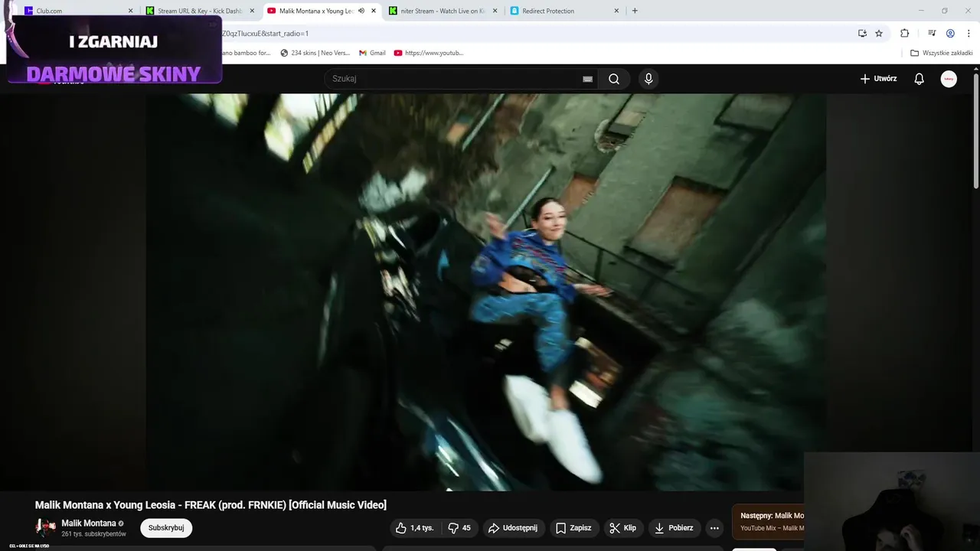
Task: Open the Chrome profile icon
Action: [950, 33]
